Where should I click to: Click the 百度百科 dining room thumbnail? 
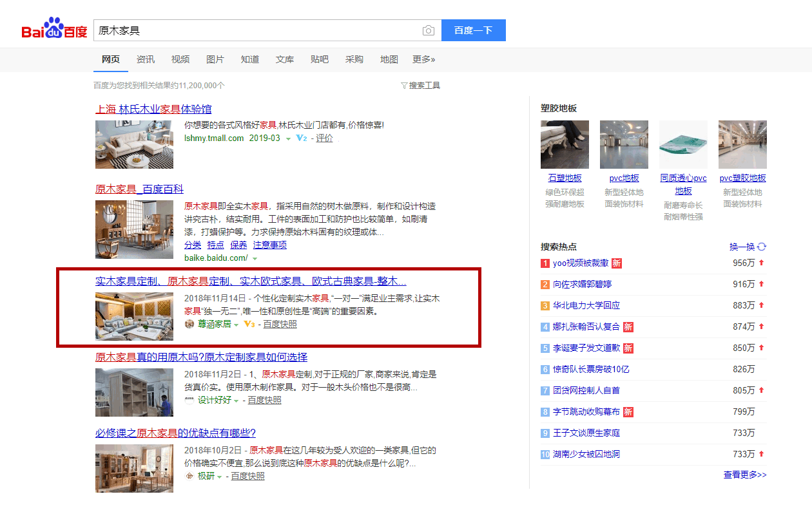coord(134,229)
